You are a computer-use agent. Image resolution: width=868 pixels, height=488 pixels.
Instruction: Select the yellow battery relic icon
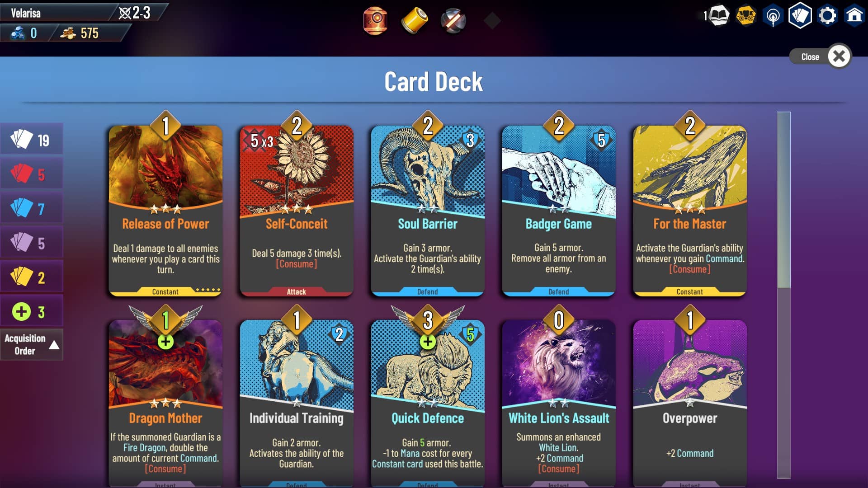(414, 21)
